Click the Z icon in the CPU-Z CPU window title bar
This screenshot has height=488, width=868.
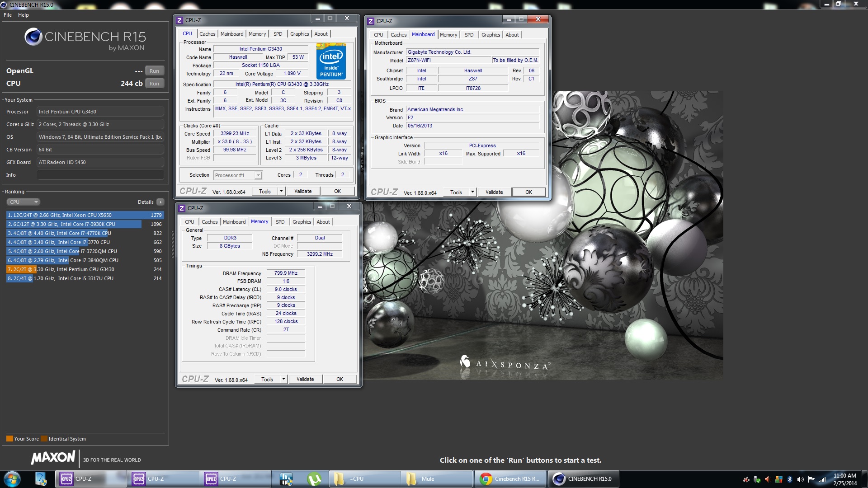pos(179,20)
